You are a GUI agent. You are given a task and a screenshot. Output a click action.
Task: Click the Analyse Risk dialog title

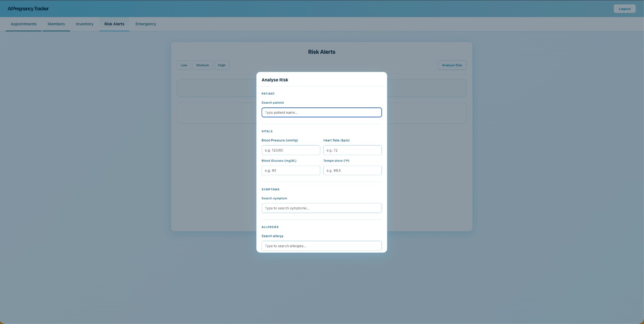(275, 80)
